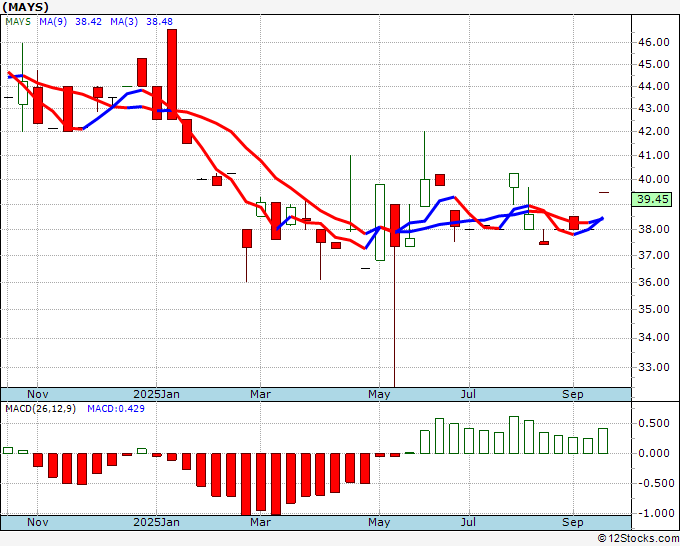The image size is (680, 546).
Task: Click the 34.00 price axis label
Action: click(x=654, y=337)
